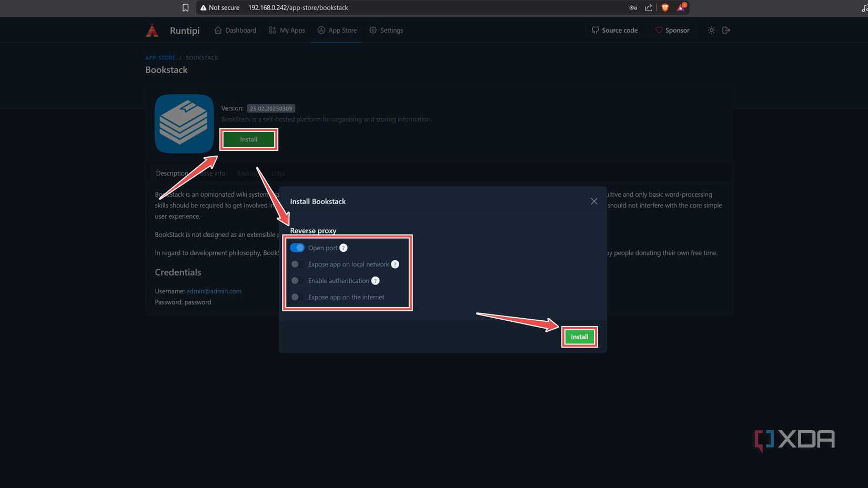Switch to the Logs tab

(278, 173)
